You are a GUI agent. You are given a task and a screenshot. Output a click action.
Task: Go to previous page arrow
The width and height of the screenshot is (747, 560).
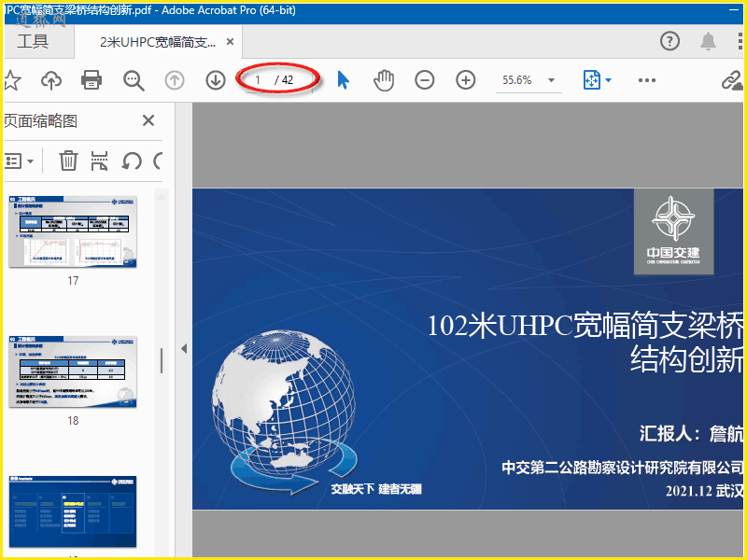point(175,80)
